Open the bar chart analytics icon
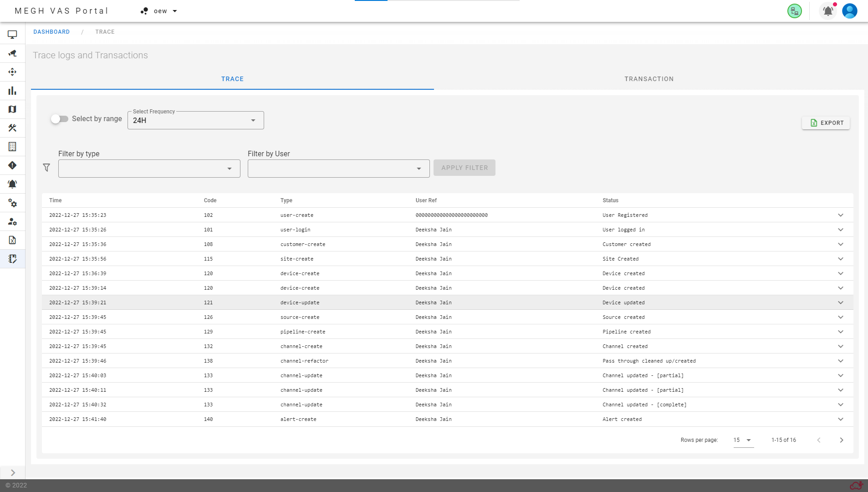868x492 pixels. [12, 91]
